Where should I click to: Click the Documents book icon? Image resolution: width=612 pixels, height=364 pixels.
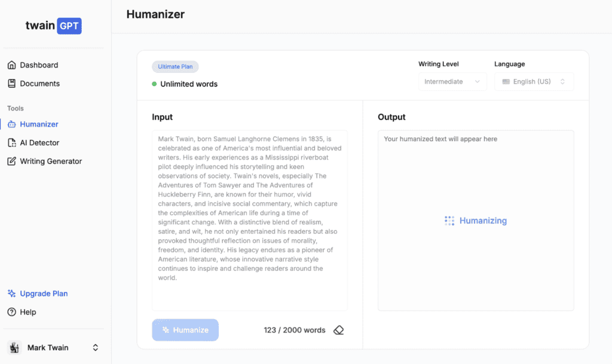[x=11, y=84]
